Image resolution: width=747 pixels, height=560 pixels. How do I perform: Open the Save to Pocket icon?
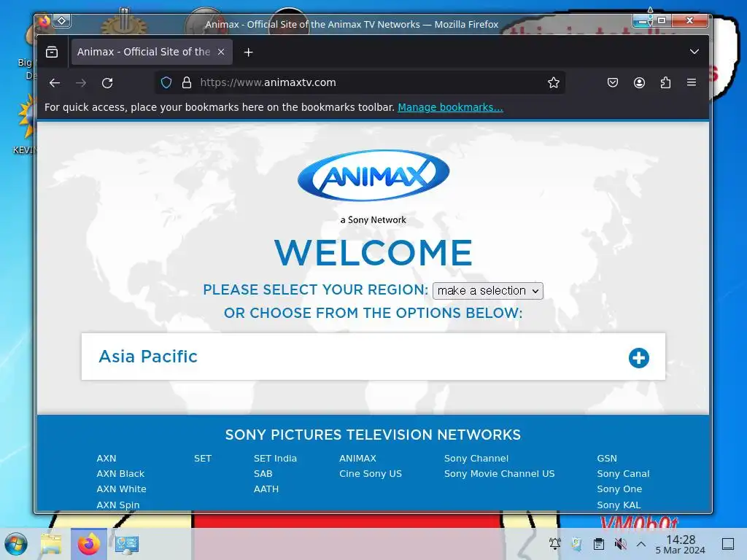(613, 82)
